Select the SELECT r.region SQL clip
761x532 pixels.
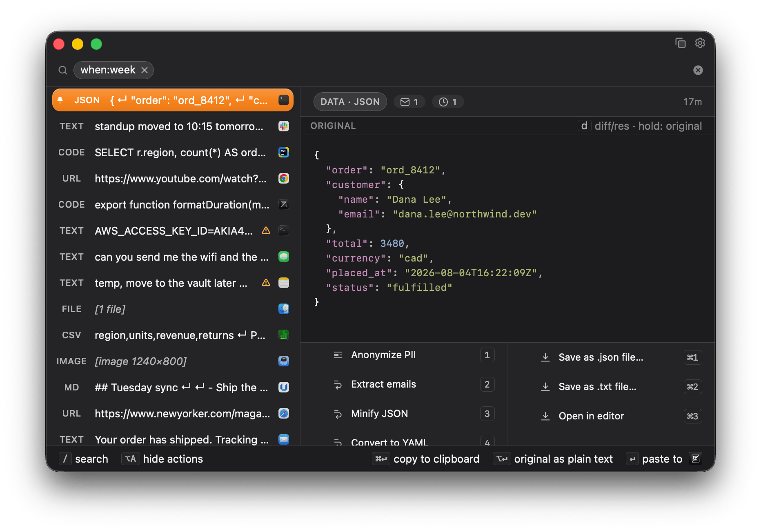click(173, 152)
